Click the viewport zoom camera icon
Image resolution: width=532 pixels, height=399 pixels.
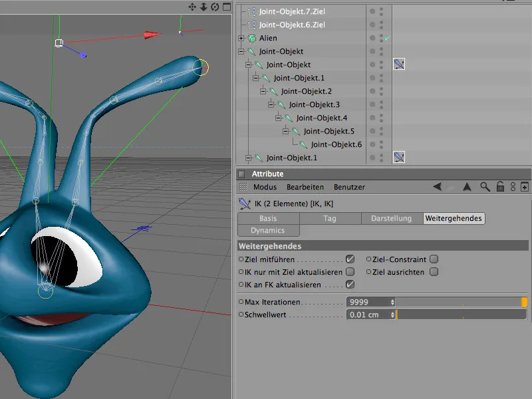click(x=203, y=7)
